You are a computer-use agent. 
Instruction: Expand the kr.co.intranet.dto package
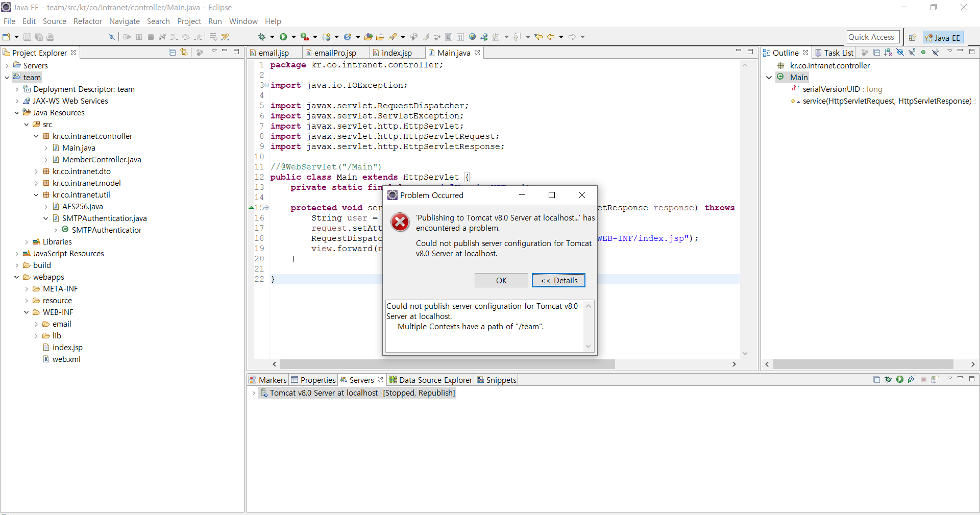[36, 171]
